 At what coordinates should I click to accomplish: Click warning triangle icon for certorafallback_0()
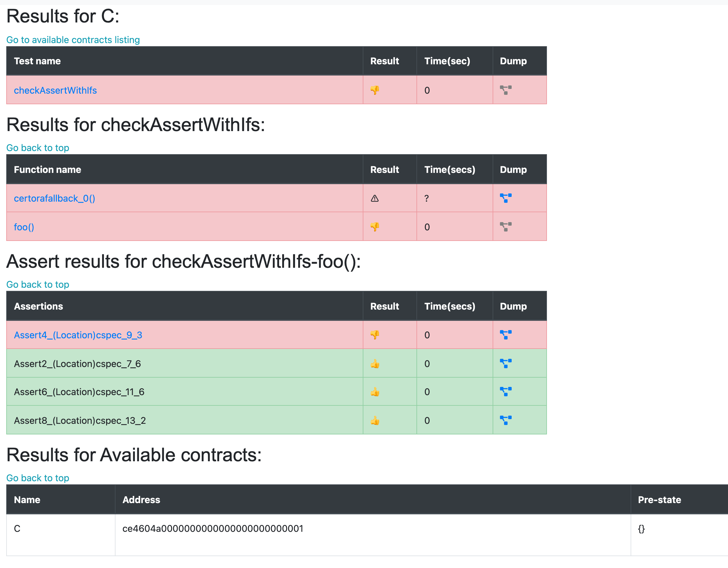coord(375,198)
